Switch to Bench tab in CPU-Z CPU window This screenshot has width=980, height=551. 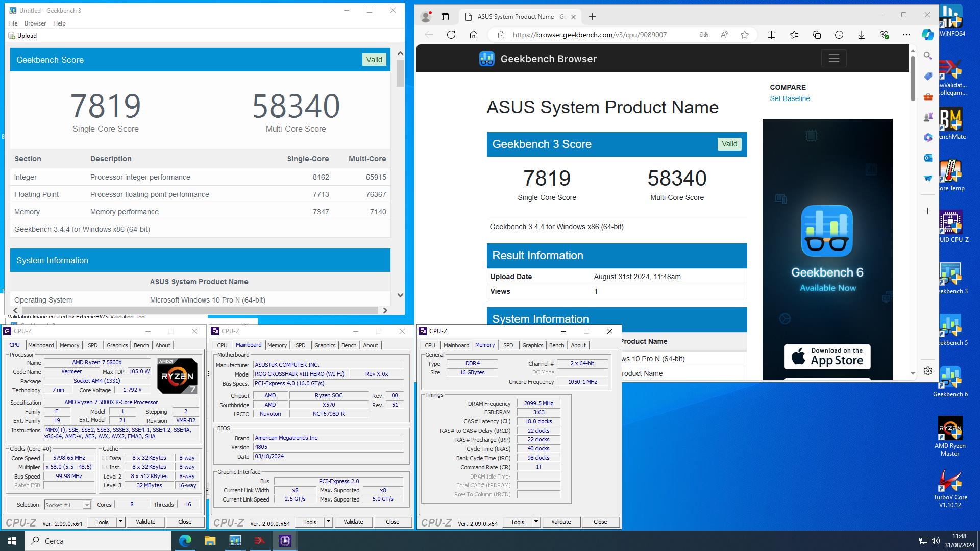tap(141, 345)
